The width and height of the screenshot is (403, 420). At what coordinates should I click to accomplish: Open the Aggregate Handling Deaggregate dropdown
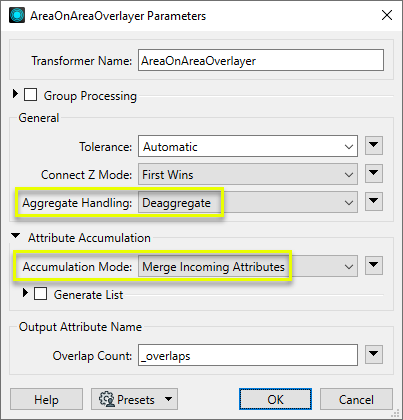click(x=248, y=202)
